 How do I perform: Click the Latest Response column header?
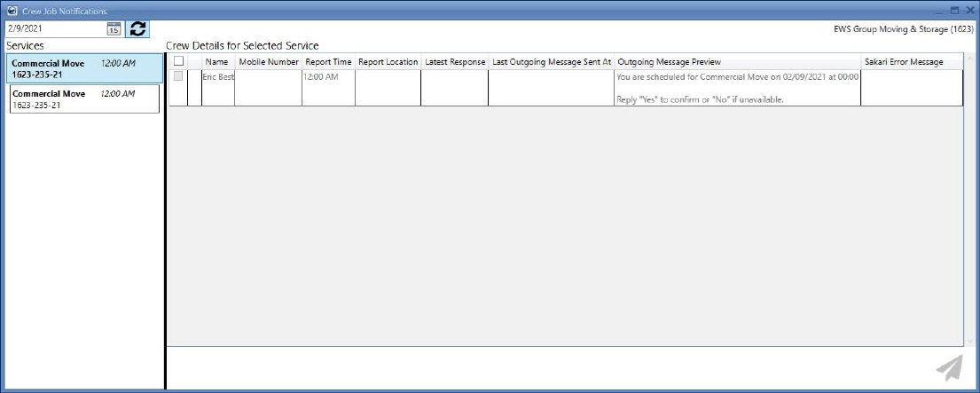[454, 62]
